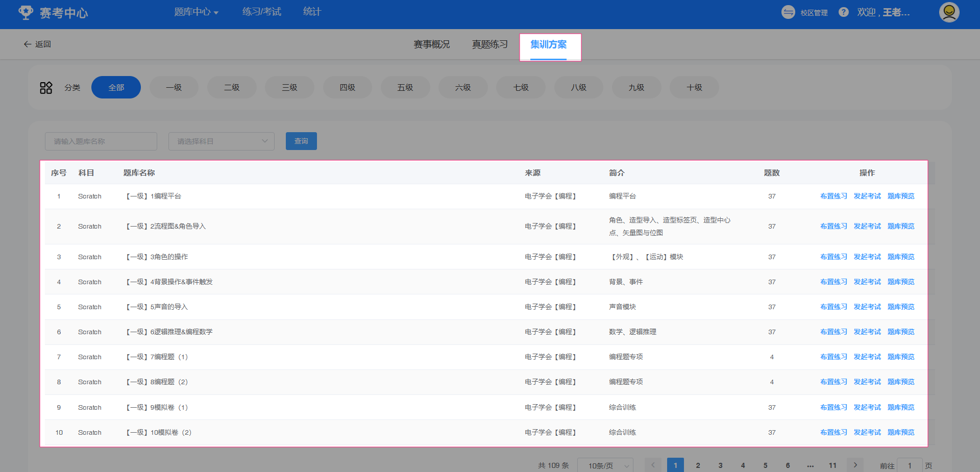Select the 全部 category filter
This screenshot has width=980, height=472.
pyautogui.click(x=116, y=88)
